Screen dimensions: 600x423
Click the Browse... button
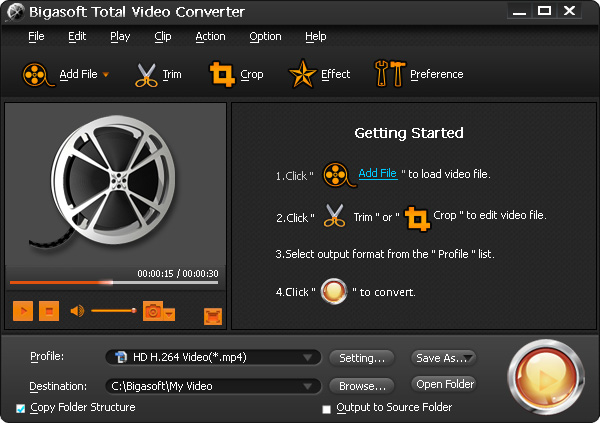pos(362,386)
